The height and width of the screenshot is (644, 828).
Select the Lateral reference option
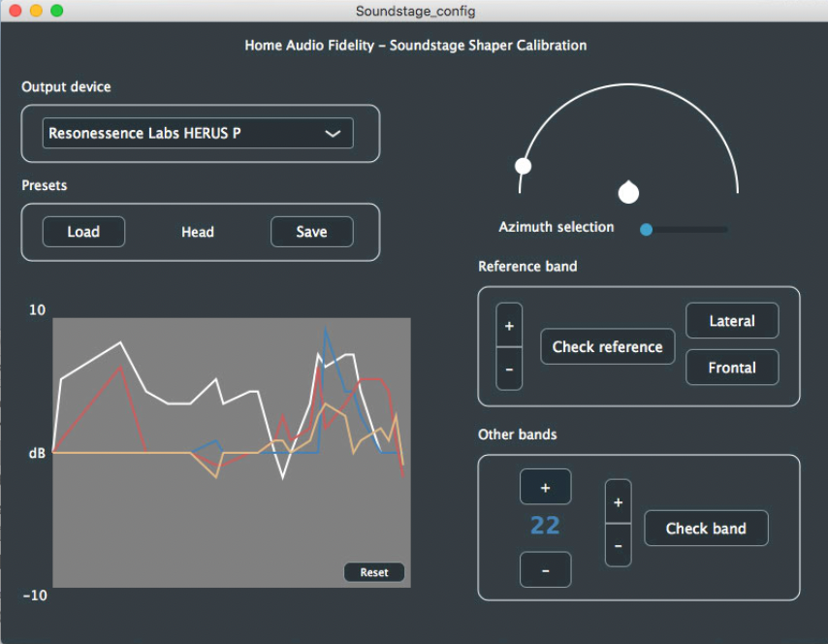pyautogui.click(x=732, y=321)
